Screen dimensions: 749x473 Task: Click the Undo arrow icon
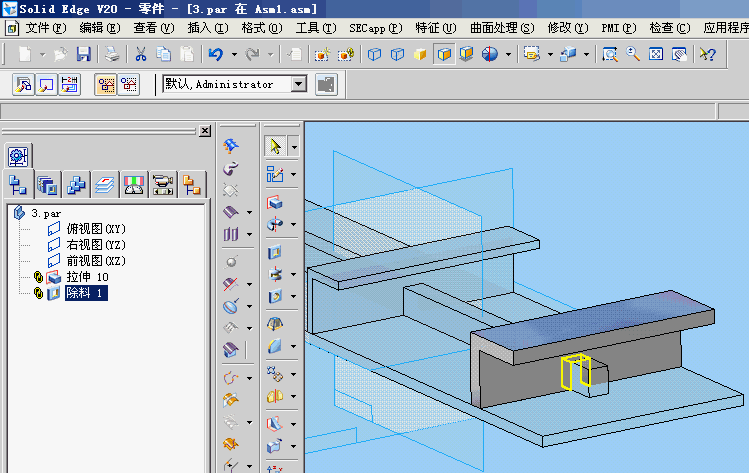click(217, 54)
